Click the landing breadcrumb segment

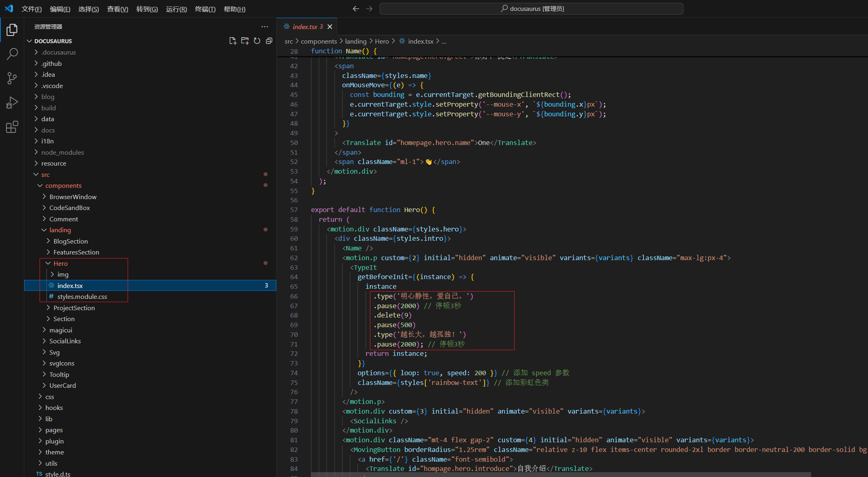tap(355, 41)
